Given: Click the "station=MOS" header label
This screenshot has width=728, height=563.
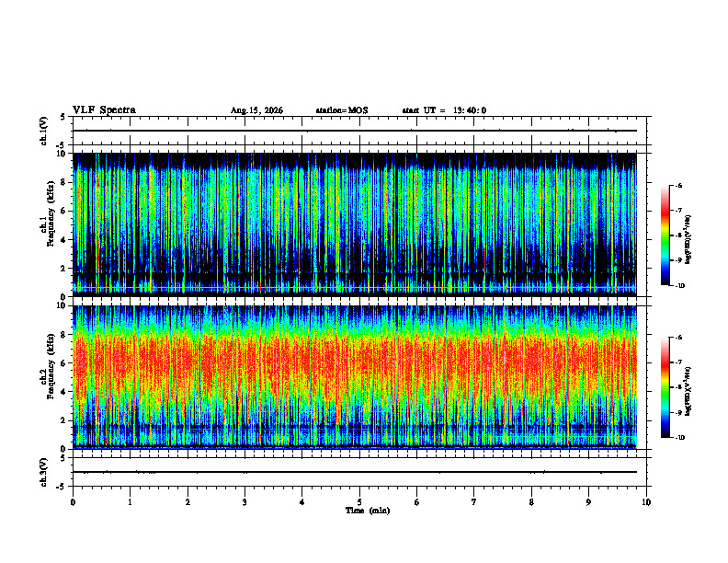Looking at the screenshot, I should click(x=342, y=110).
